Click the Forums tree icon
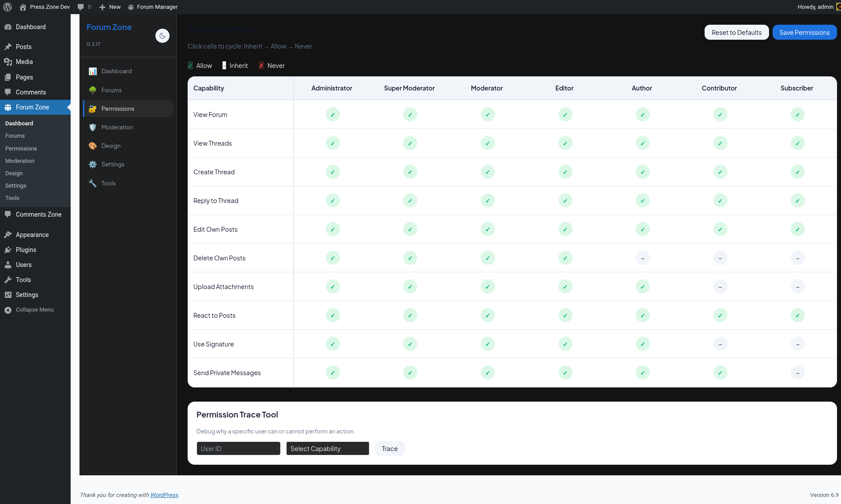 (93, 90)
